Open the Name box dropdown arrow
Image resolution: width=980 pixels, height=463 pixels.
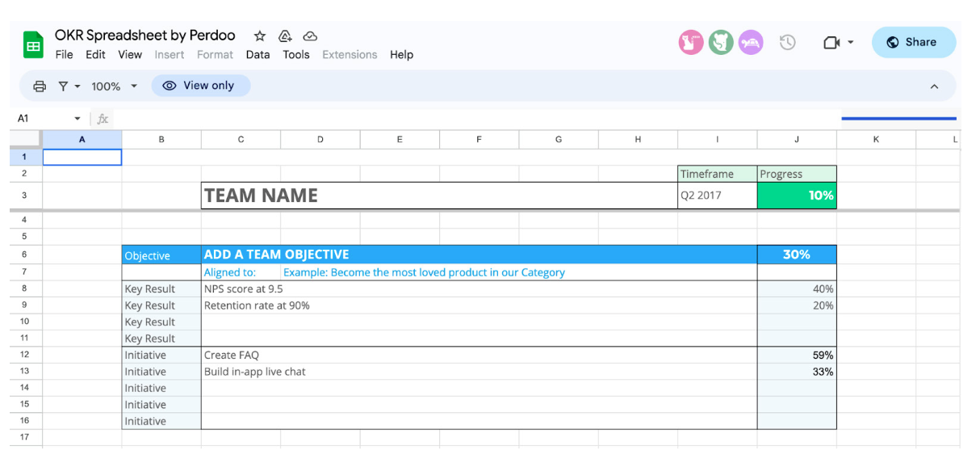coord(77,119)
